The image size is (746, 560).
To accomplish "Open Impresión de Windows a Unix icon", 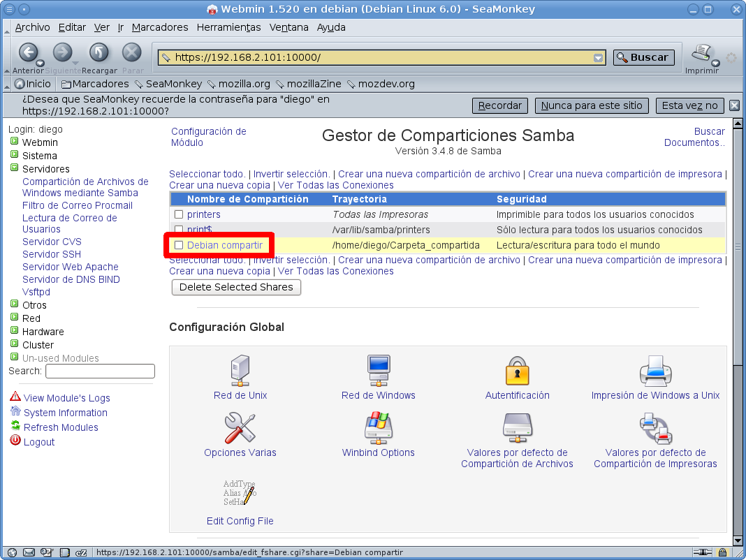I will click(x=656, y=370).
